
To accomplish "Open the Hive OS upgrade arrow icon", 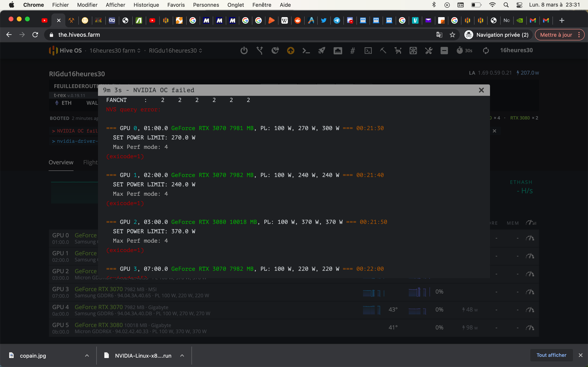I will click(x=291, y=51).
